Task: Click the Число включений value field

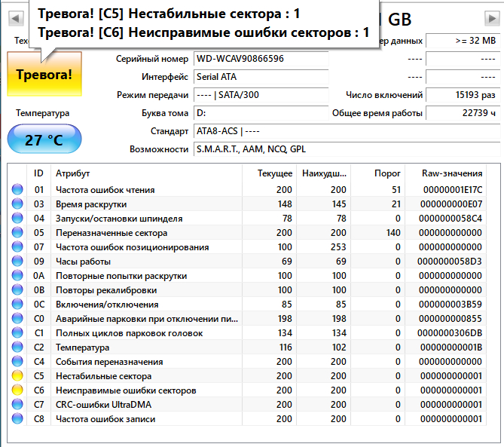Action: tap(462, 95)
